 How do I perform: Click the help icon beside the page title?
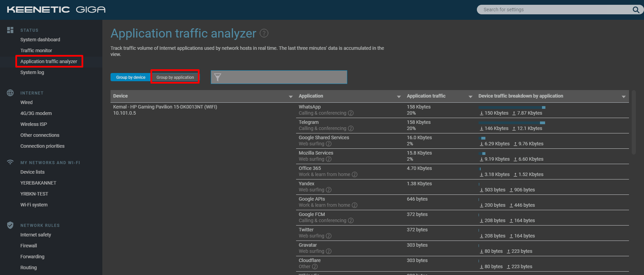[264, 33]
